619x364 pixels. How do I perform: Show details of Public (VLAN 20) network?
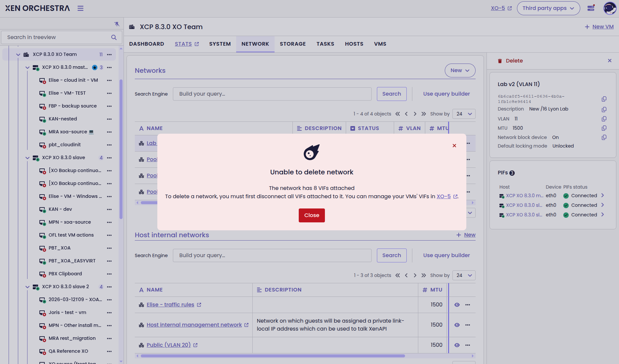[457, 345]
